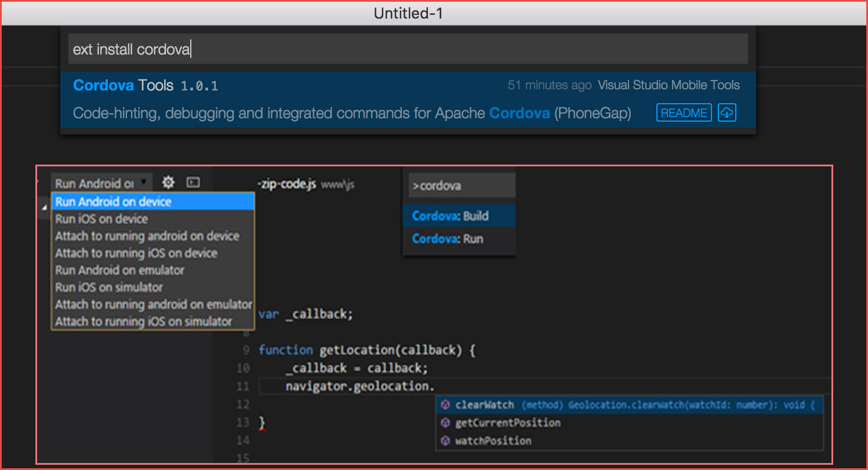Screen dimensions: 868x470
Task: Pick the getCurrentPosition autocomplete suggestion
Action: pyautogui.click(x=630, y=423)
